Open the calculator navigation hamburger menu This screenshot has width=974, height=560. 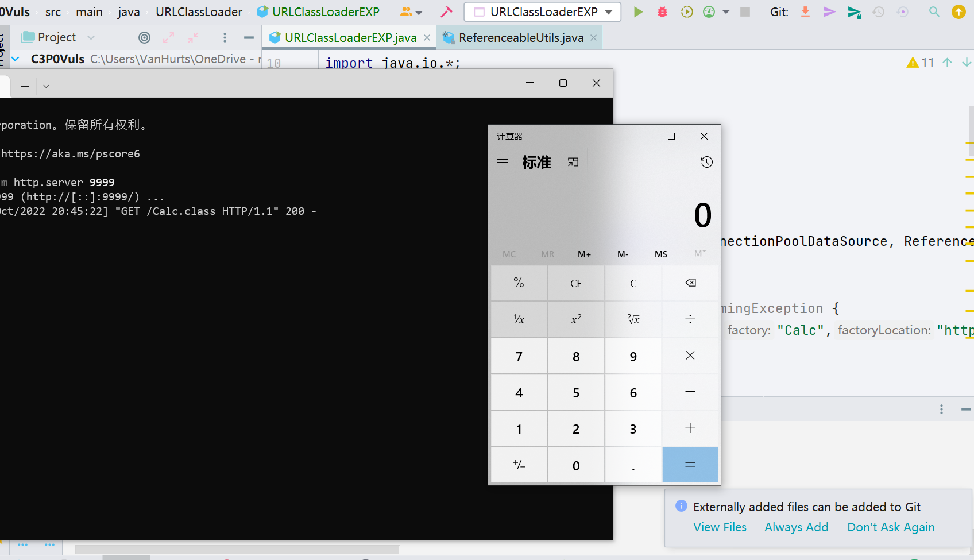(x=503, y=163)
